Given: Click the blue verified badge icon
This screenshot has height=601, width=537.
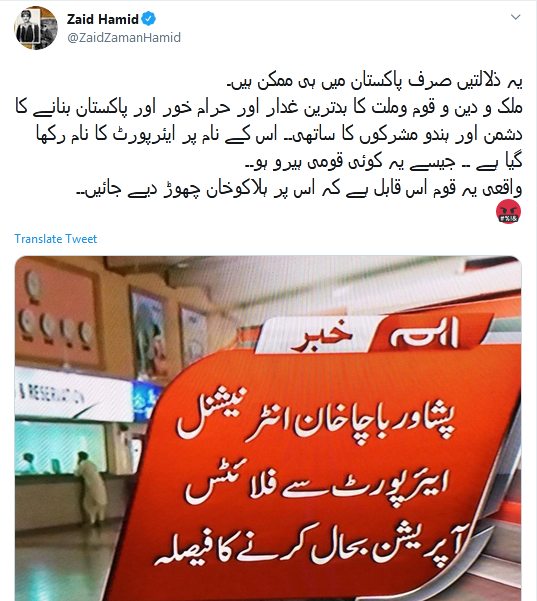Looking at the screenshot, I should [149, 19].
